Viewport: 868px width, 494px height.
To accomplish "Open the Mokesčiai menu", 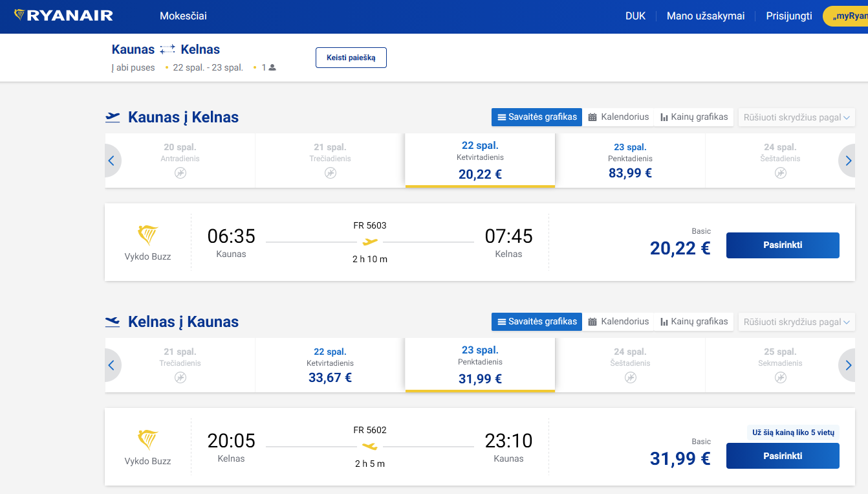I will pyautogui.click(x=183, y=16).
